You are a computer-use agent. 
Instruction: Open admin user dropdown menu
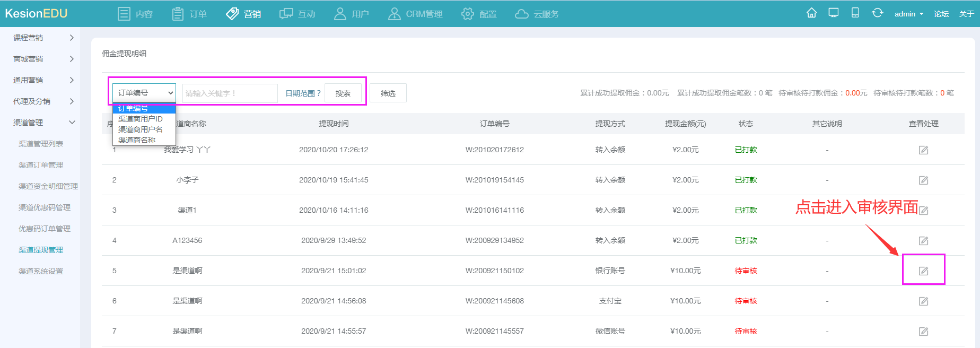point(908,14)
